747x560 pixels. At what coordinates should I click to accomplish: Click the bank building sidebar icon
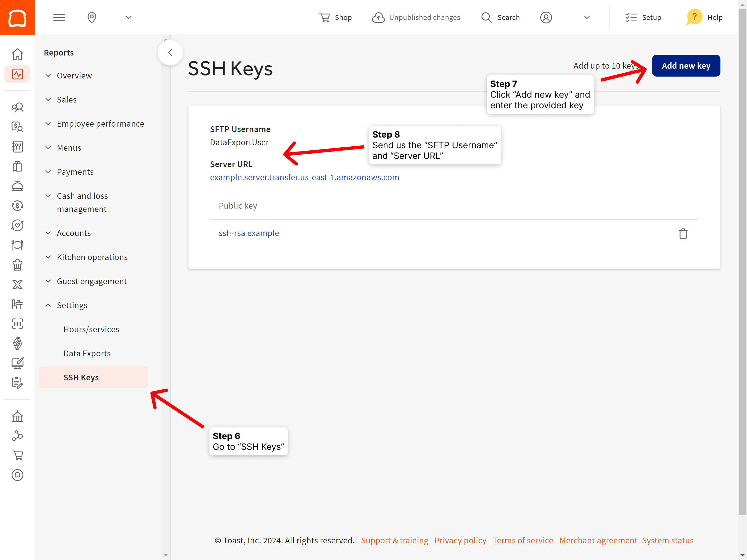[17, 416]
